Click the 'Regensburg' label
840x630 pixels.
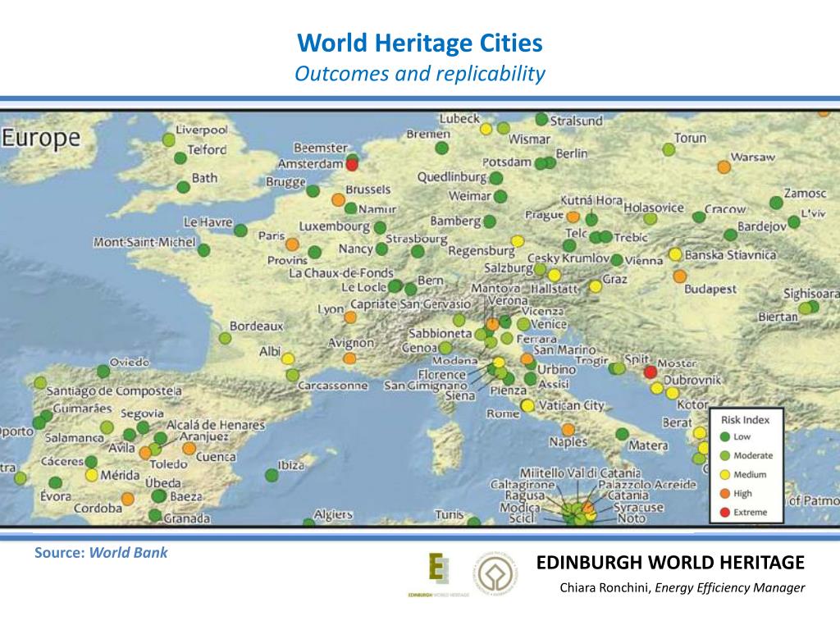tap(482, 251)
